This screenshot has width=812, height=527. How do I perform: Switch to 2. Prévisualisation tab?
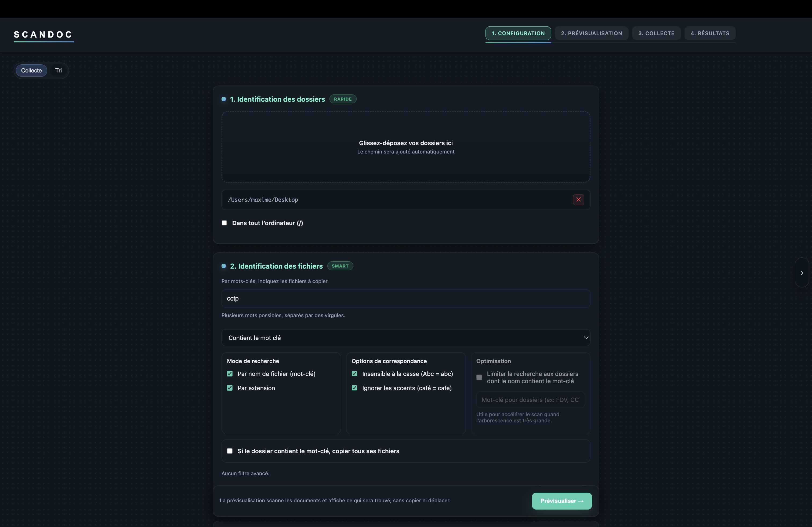pyautogui.click(x=591, y=33)
